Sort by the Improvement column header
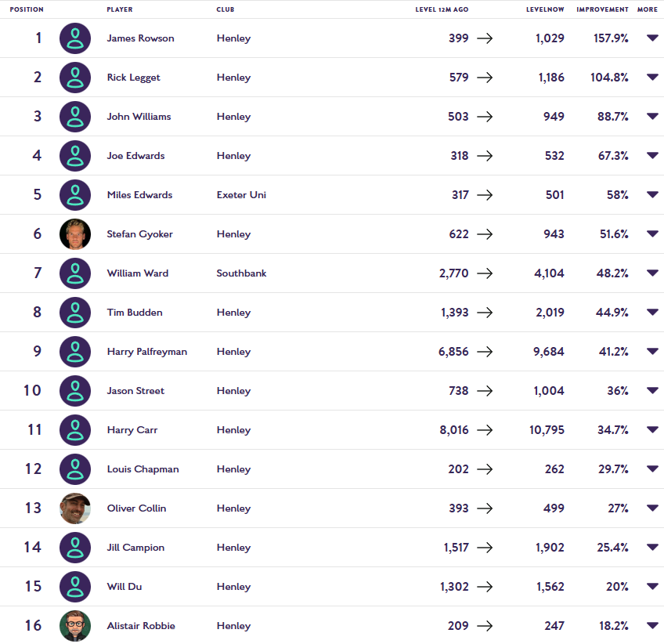 [x=602, y=9]
